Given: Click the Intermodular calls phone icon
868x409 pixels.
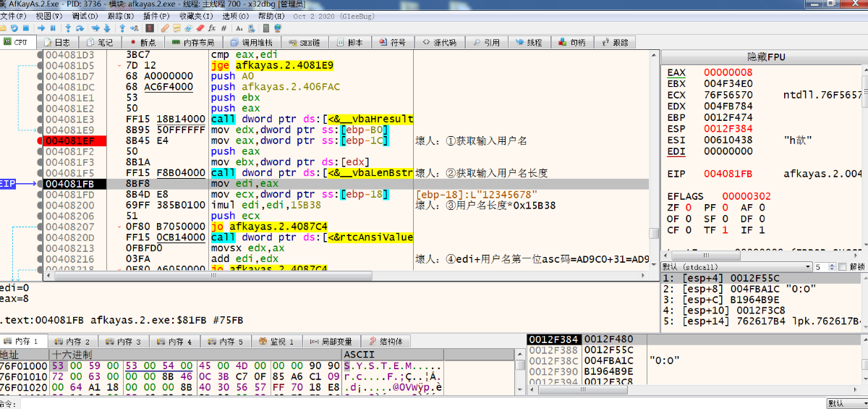Looking at the screenshot, I should (x=250, y=28).
